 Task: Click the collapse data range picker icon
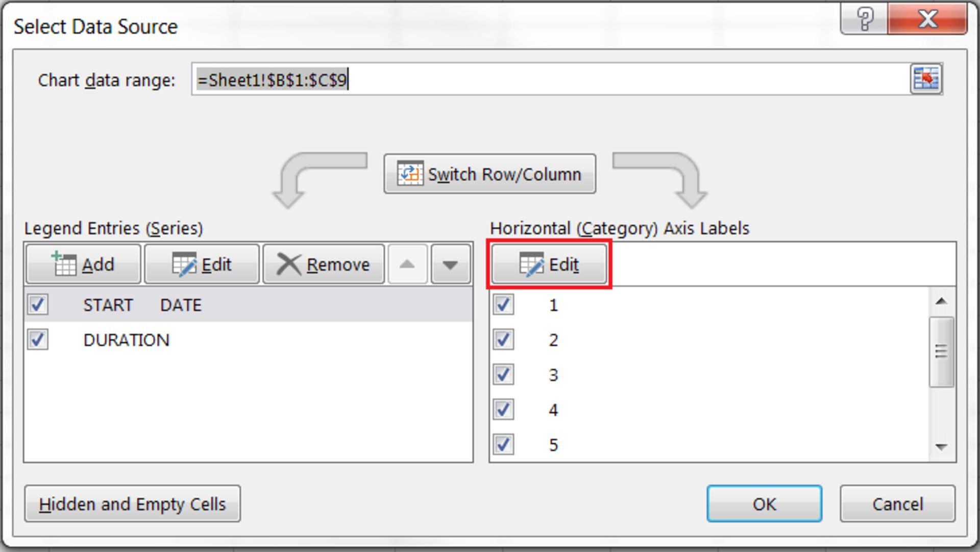(926, 78)
